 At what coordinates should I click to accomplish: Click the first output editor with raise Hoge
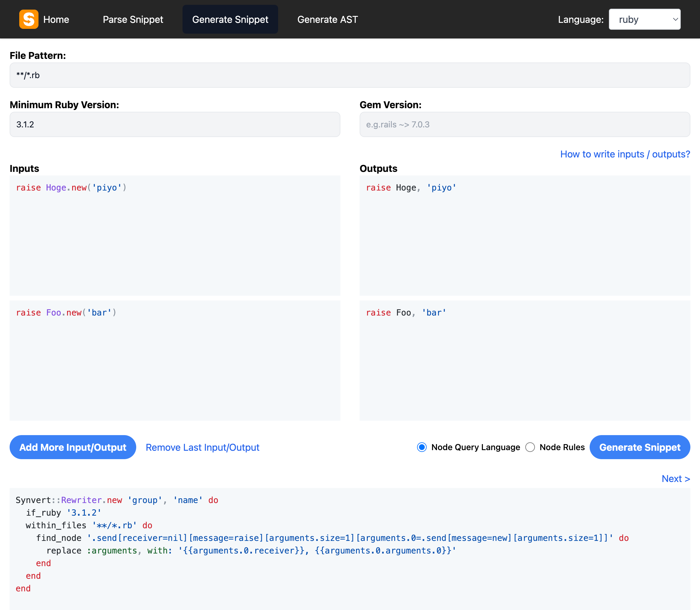(525, 235)
